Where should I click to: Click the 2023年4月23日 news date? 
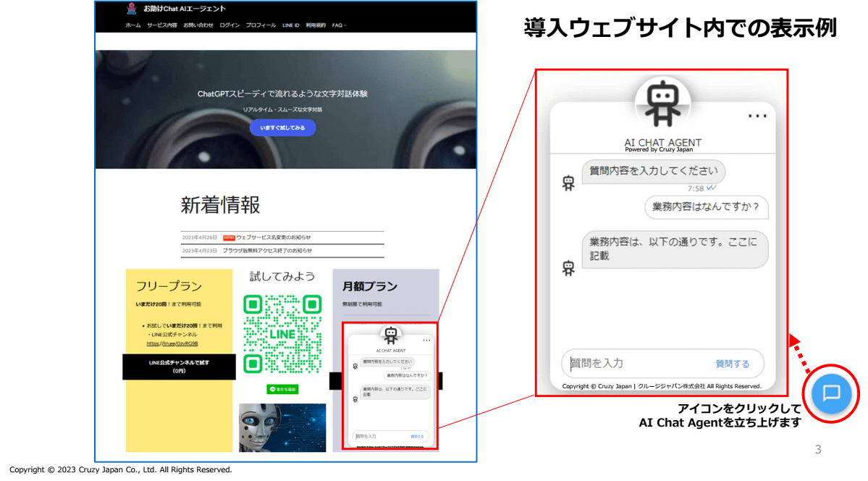tap(200, 251)
